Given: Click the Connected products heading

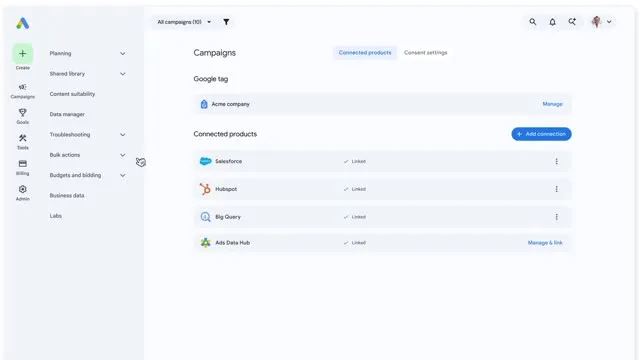Looking at the screenshot, I should click(x=225, y=134).
